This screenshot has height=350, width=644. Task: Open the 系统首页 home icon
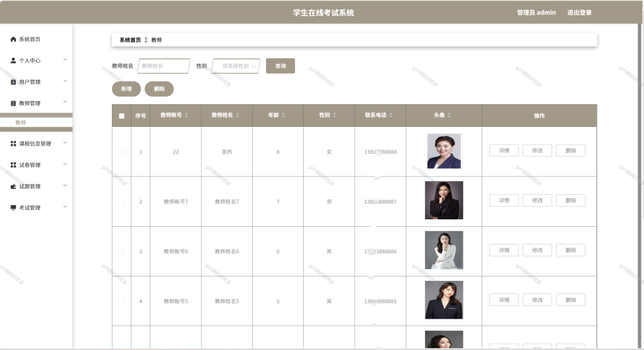(13, 40)
